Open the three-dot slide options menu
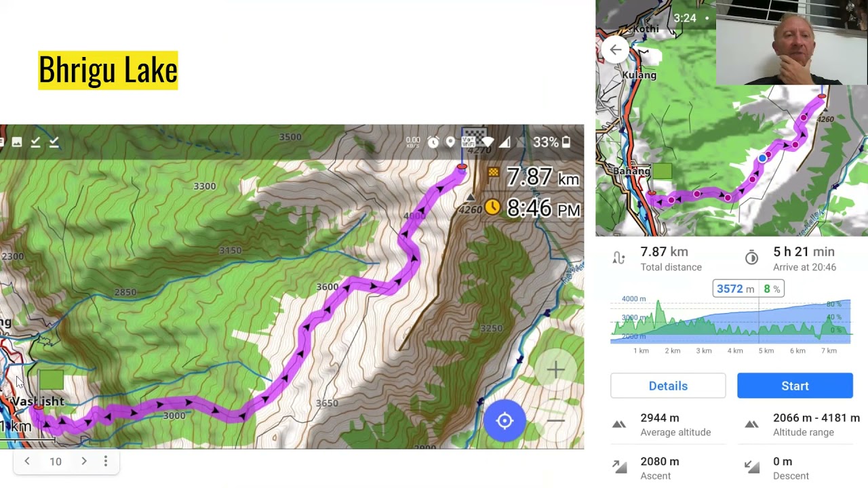868x488 pixels. [x=106, y=462]
